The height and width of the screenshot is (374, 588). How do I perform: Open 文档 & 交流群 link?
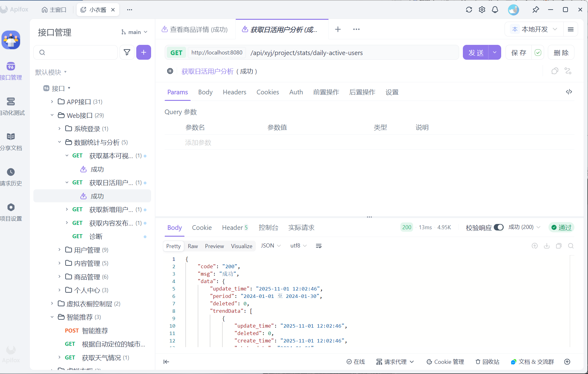[532, 362]
